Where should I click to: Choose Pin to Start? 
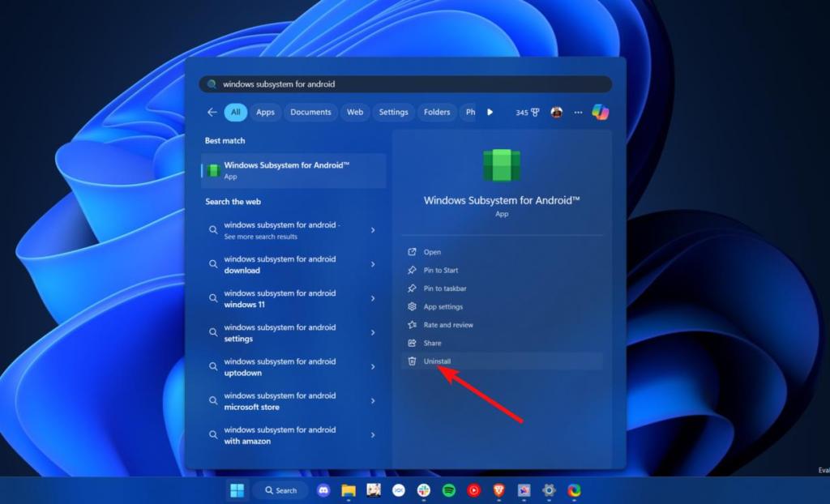[502, 270]
